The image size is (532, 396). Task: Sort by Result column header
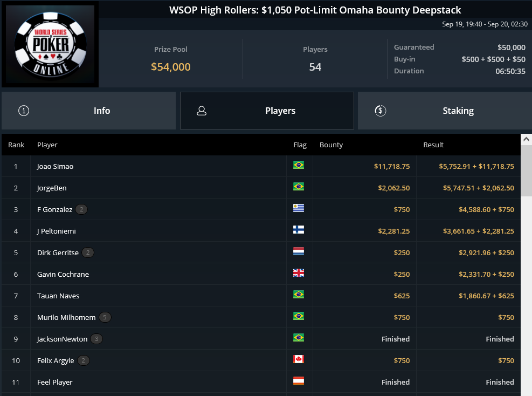click(x=433, y=145)
